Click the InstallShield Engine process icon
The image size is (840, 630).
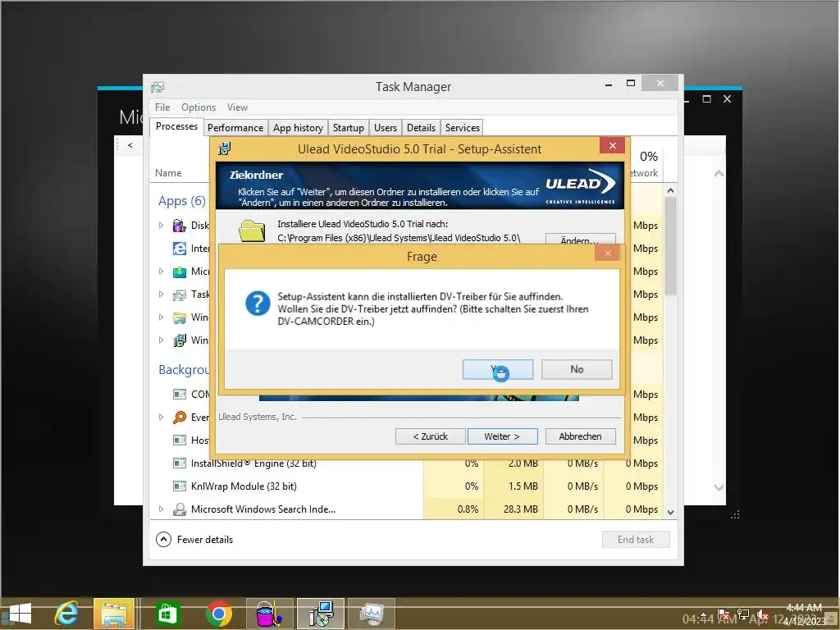click(x=180, y=463)
